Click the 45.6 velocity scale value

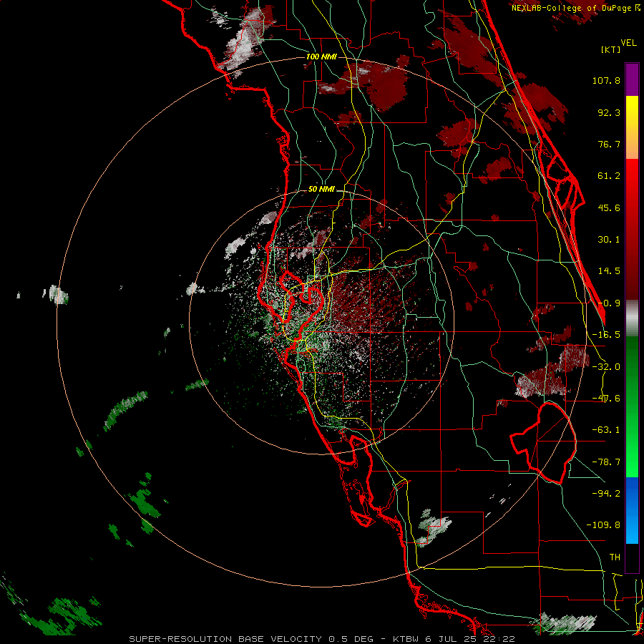click(x=609, y=208)
